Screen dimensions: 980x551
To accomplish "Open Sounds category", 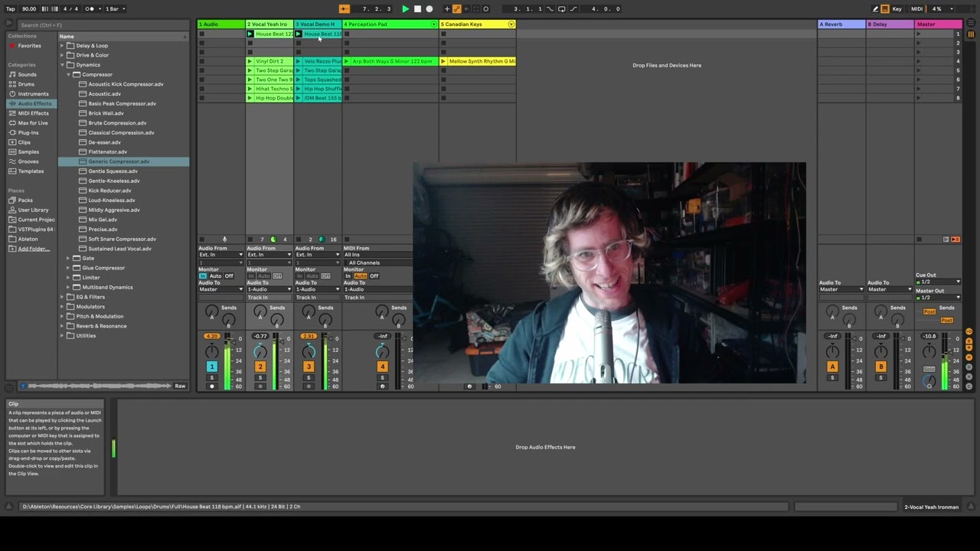I will click(x=27, y=75).
